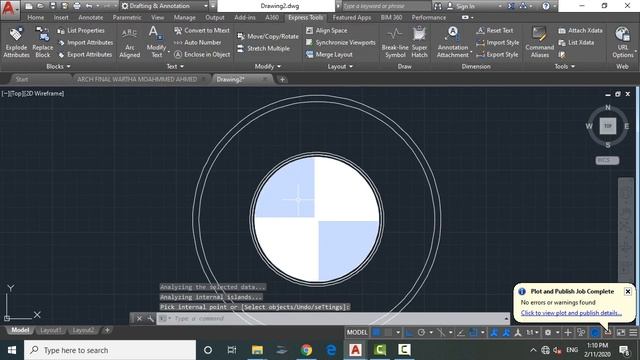Image resolution: width=640 pixels, height=360 pixels.
Task: Add a new drawing tab with plus button
Action: 282,79
